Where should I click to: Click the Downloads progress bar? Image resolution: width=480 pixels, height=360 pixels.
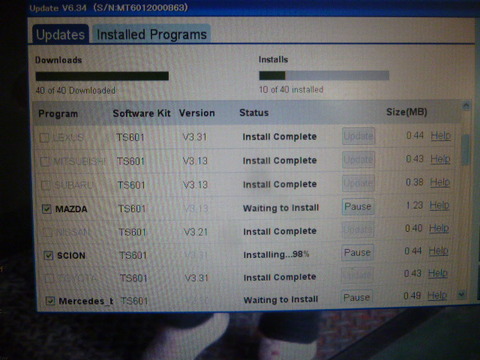tap(102, 76)
